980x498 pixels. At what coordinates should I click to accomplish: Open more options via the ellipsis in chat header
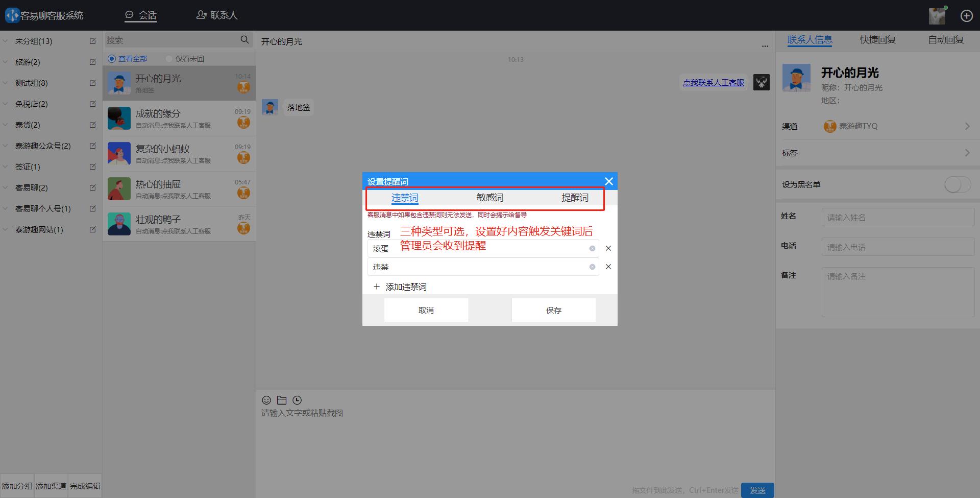point(765,45)
